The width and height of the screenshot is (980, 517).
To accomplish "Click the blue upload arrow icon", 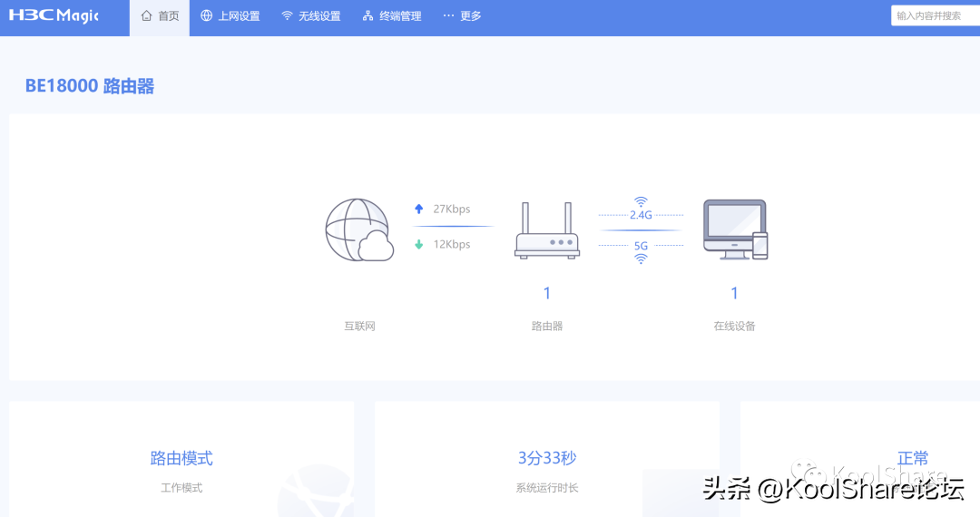I will pyautogui.click(x=418, y=210).
